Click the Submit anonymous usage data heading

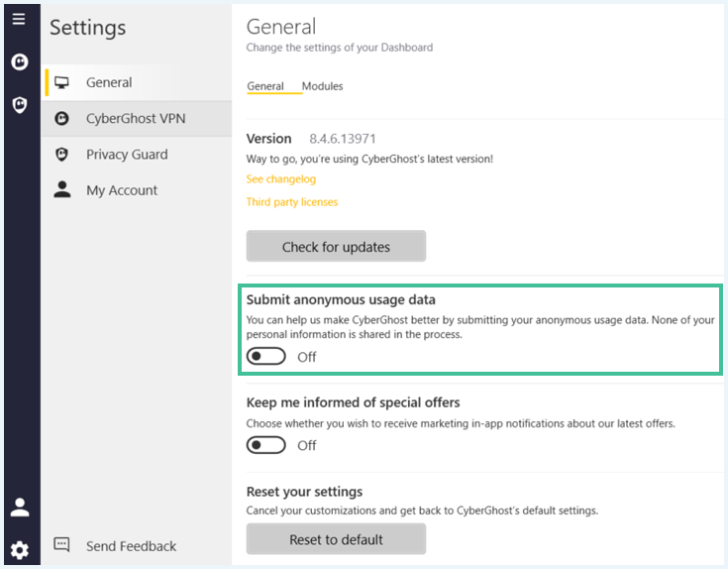(341, 300)
